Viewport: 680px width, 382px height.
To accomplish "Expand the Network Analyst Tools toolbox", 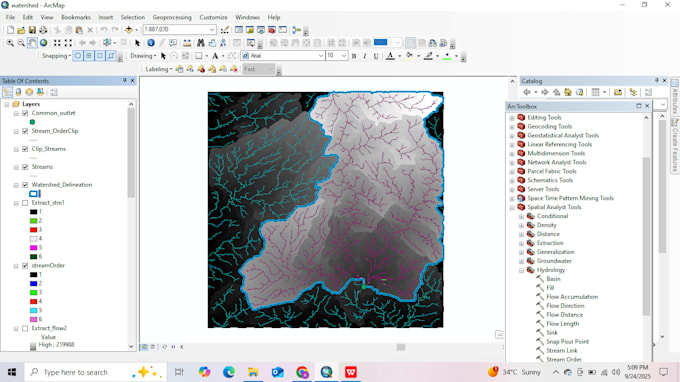I will click(x=512, y=163).
